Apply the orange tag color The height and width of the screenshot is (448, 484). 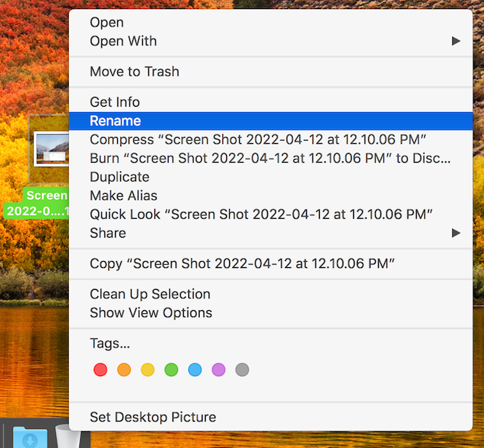coord(124,370)
